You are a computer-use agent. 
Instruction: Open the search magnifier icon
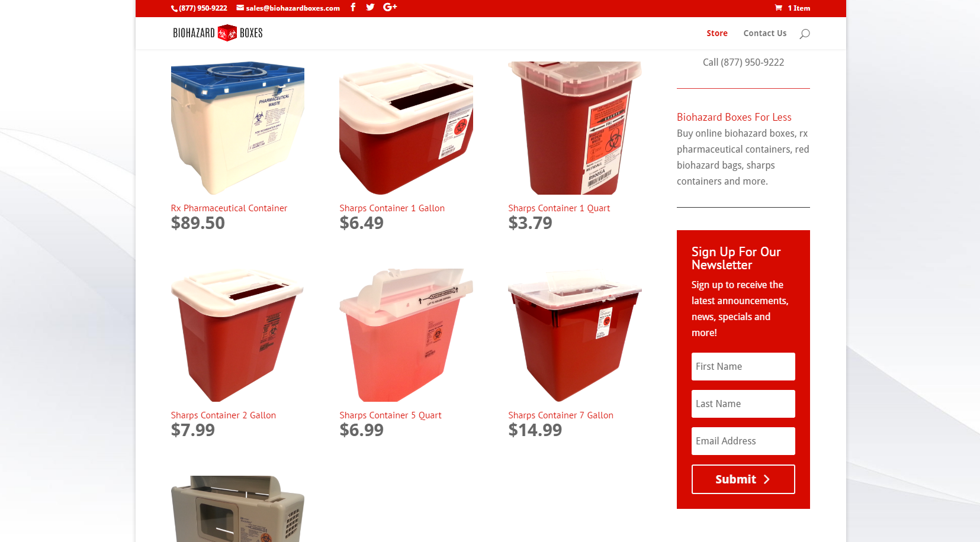(804, 34)
